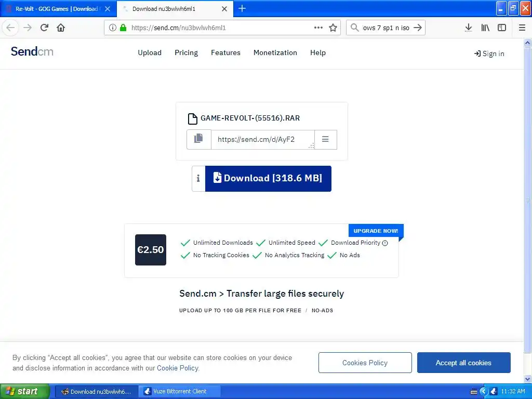The image size is (532, 399).
Task: Click the keyboard icon in system tray
Action: [474, 392]
